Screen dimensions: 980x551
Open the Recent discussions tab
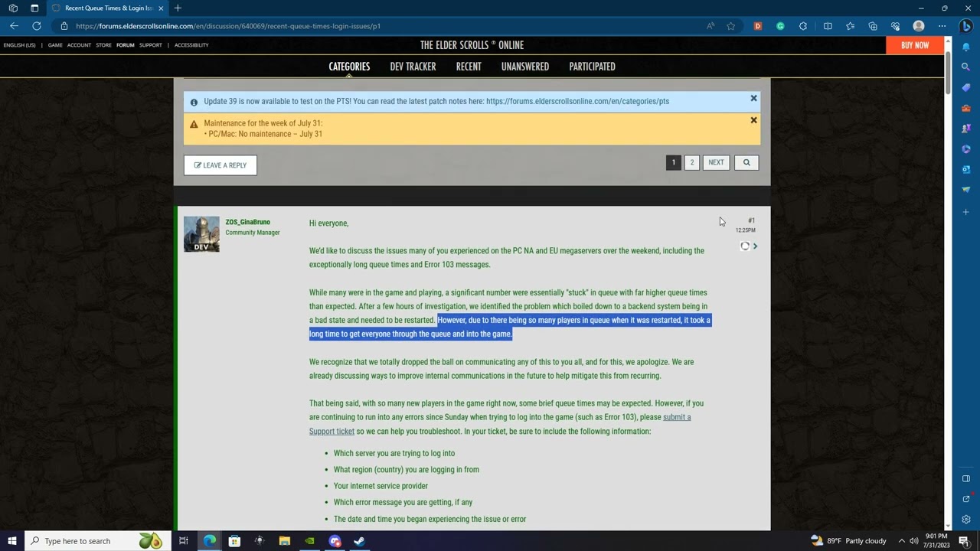click(x=469, y=67)
